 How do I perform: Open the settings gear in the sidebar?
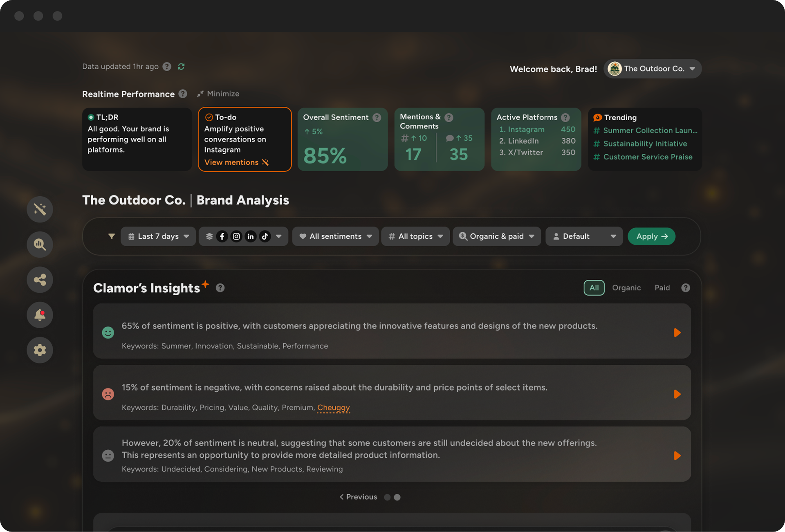(40, 350)
